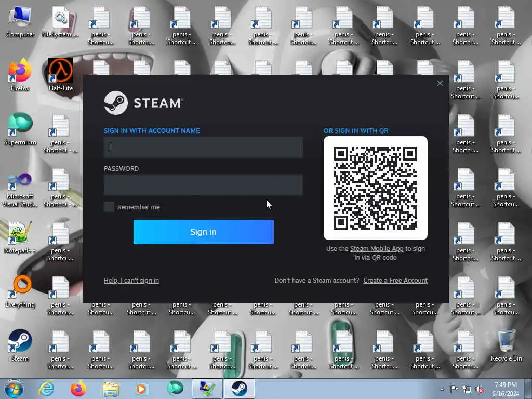Open the Windows Start menu orb
The width and height of the screenshot is (532, 399).
(14, 389)
